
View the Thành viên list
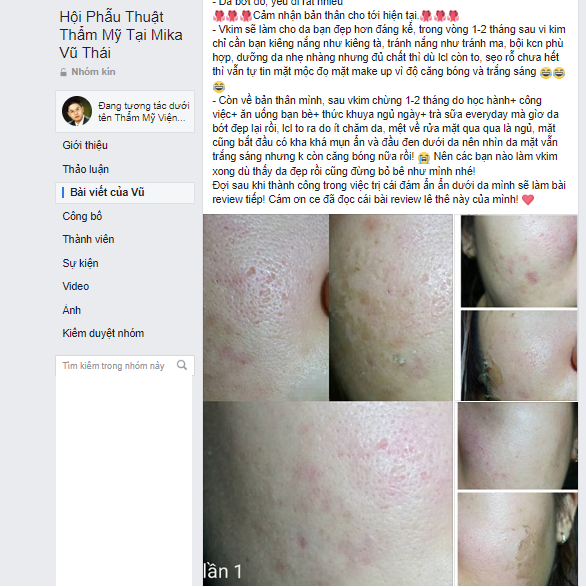(88, 239)
